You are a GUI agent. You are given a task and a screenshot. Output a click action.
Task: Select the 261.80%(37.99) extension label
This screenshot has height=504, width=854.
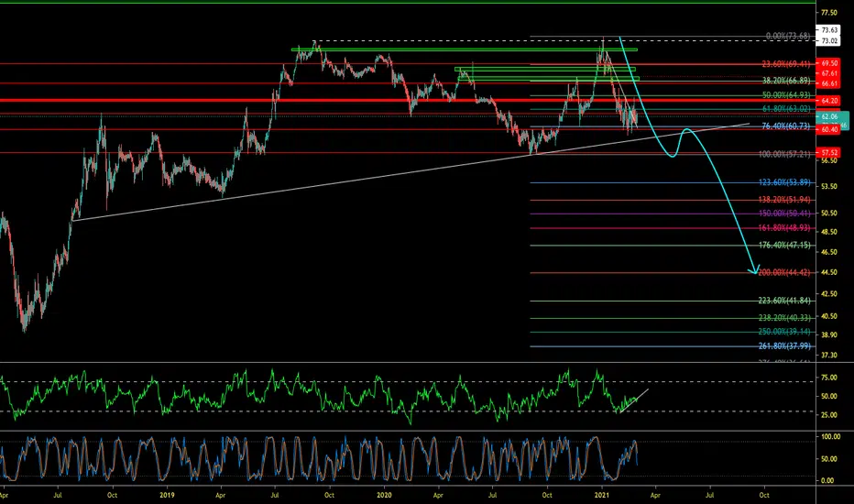click(784, 346)
